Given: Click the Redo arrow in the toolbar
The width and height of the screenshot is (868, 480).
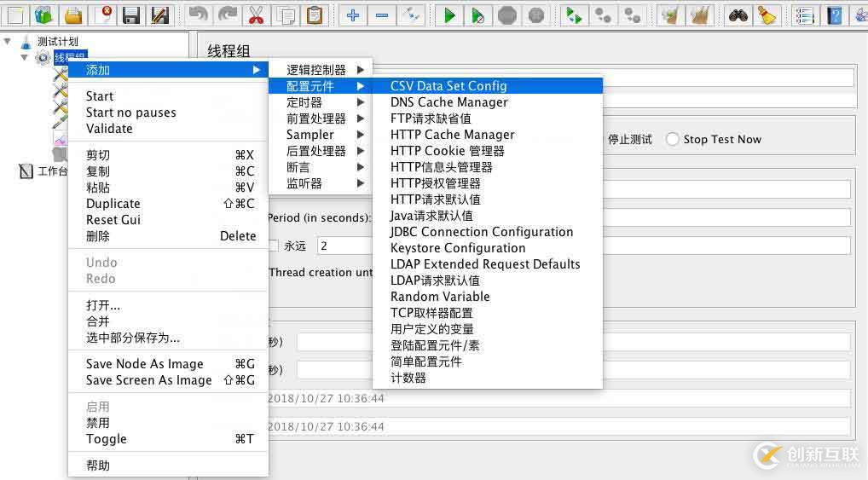Looking at the screenshot, I should pos(227,15).
